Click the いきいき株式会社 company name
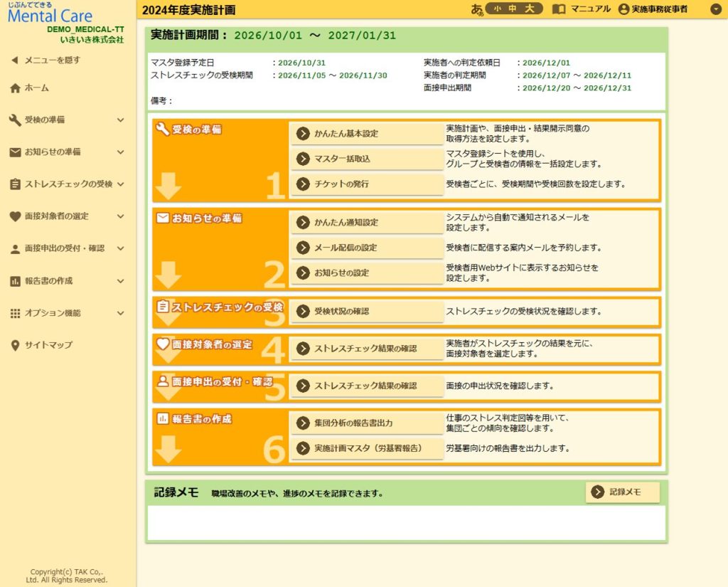 point(92,40)
